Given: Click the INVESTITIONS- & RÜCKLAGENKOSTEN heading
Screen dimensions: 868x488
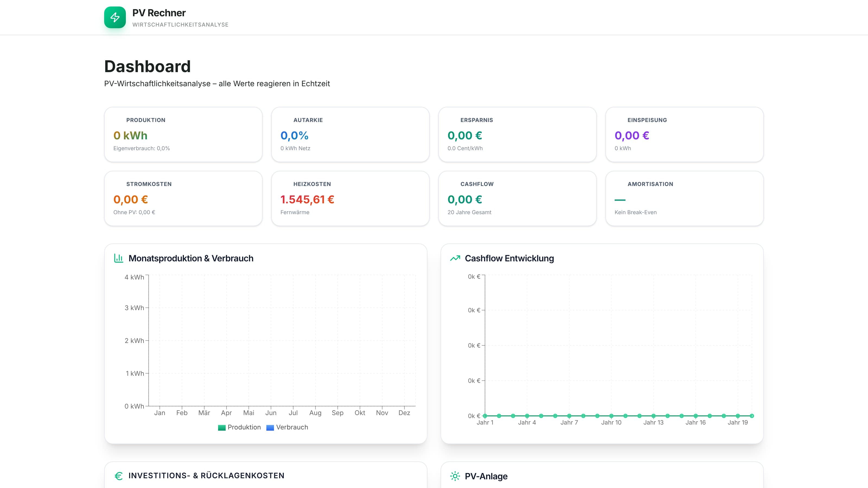Looking at the screenshot, I should point(206,476).
